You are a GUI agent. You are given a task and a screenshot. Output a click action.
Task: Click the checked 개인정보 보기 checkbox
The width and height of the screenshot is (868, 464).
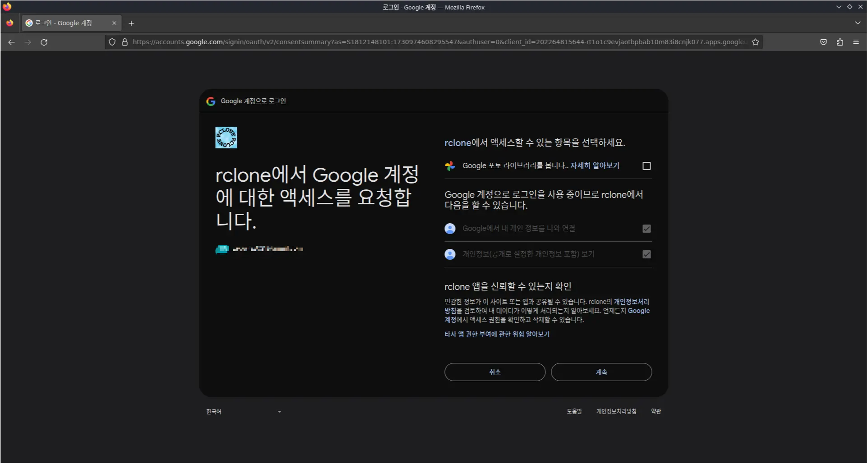[646, 254]
